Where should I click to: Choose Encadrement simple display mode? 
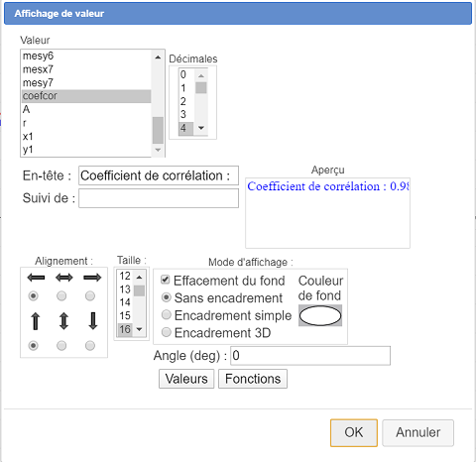click(x=167, y=314)
